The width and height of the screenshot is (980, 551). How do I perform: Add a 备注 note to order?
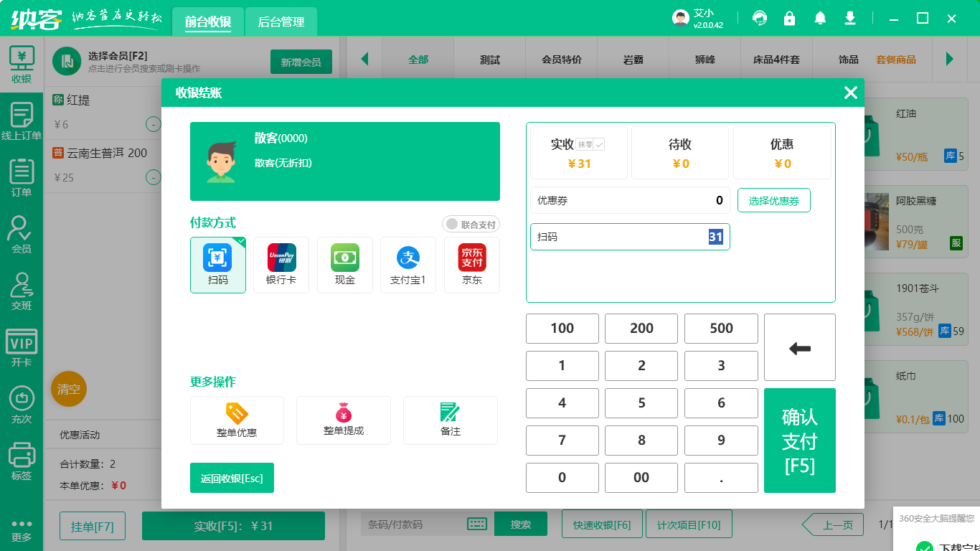pyautogui.click(x=451, y=420)
